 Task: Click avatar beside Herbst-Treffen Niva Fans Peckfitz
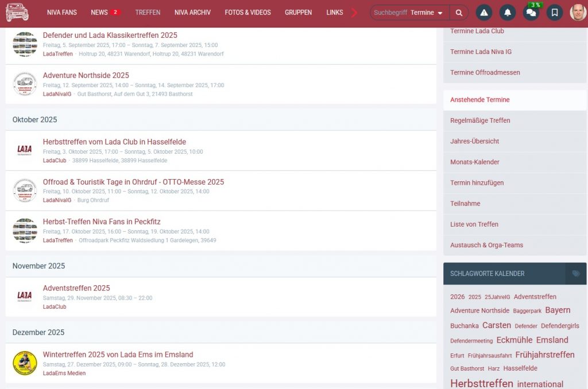25,231
